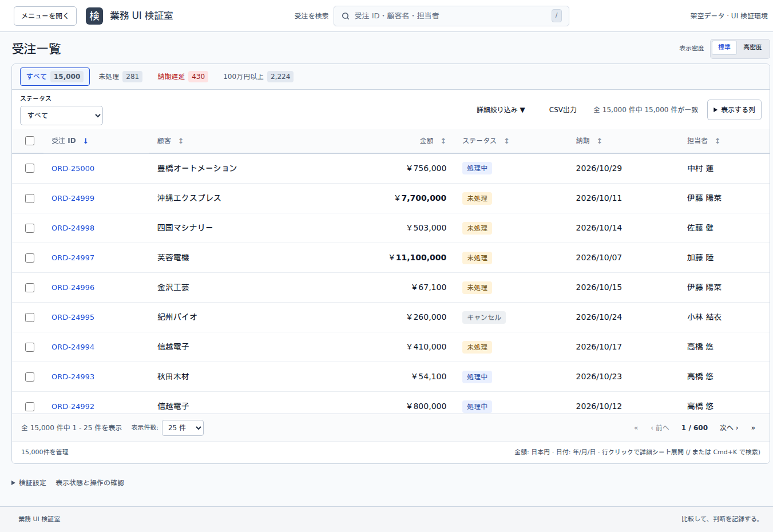Screen dimensions: 773x532
Task: Click the キャンセル status badge for ORD-24995
Action: point(484,317)
